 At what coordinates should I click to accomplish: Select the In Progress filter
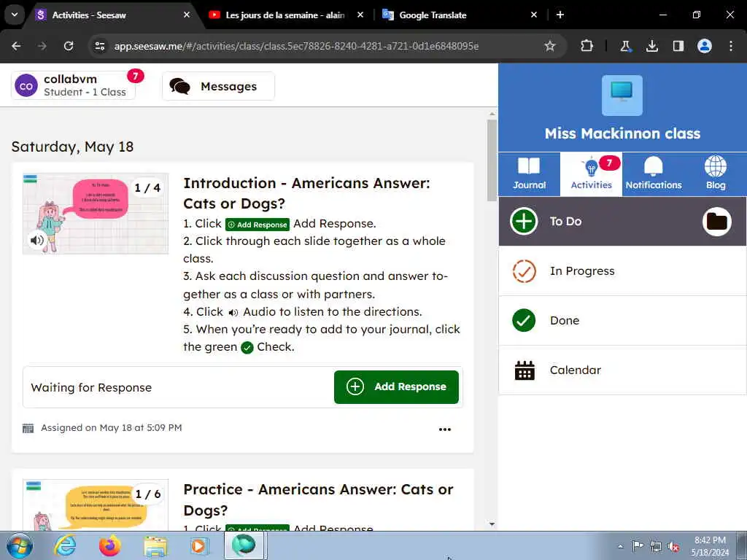[622, 271]
